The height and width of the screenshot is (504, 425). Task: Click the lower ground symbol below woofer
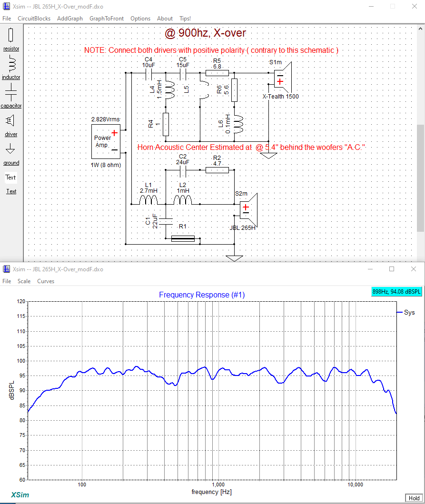[234, 258]
